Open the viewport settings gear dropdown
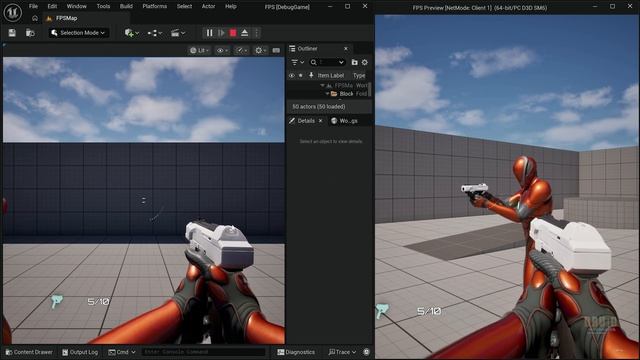640x360 pixels. (x=260, y=50)
